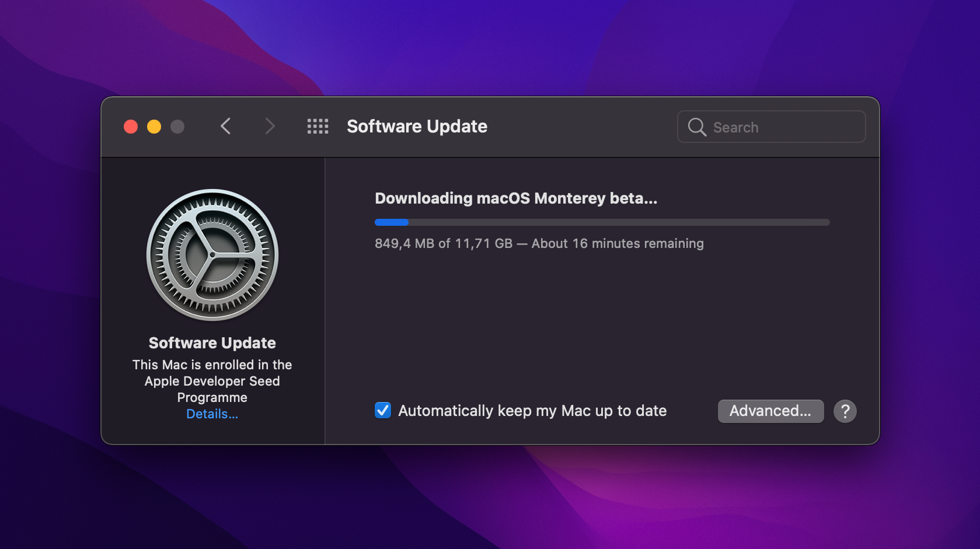Click the Software Update gear icon
Screen dimensions: 980x549
212,255
